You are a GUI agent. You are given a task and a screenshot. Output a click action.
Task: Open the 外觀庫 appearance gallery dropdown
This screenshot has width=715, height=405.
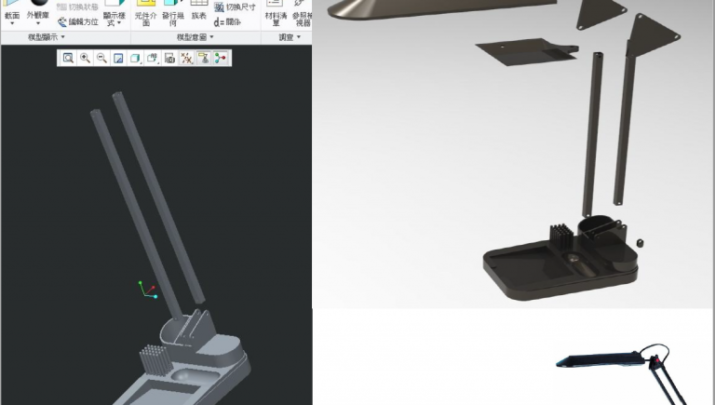[x=37, y=17]
